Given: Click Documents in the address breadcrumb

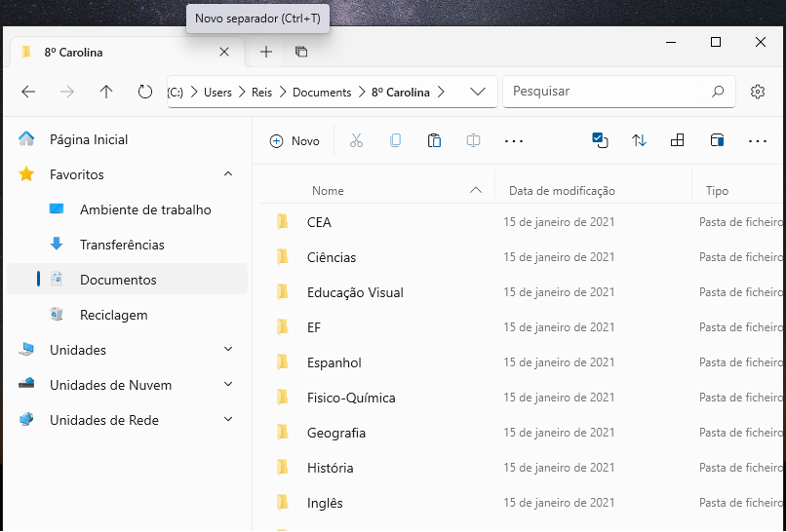Looking at the screenshot, I should click(x=322, y=93).
